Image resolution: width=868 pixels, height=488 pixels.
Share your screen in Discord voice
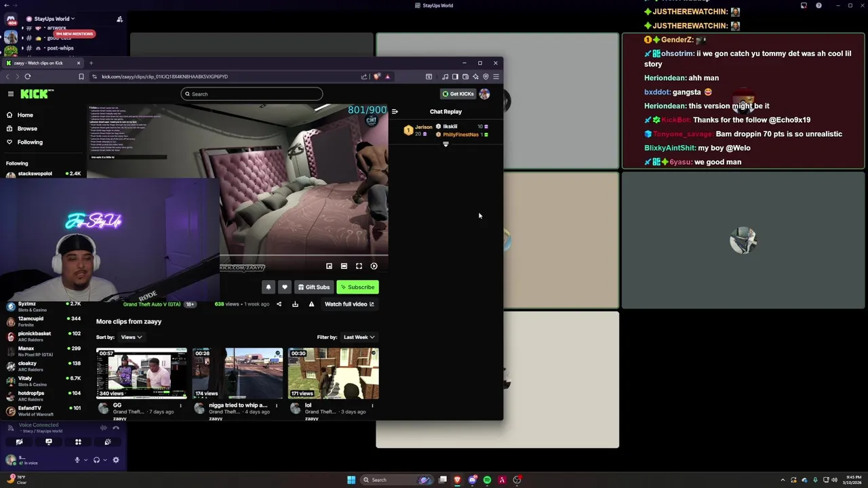48,442
